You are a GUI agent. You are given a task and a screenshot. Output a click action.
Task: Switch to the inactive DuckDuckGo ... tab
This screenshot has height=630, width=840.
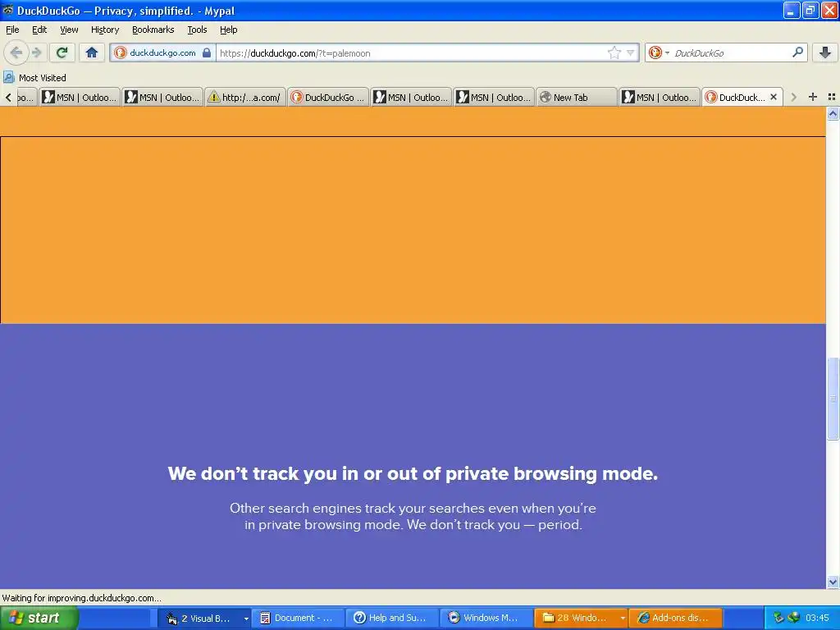coord(328,98)
